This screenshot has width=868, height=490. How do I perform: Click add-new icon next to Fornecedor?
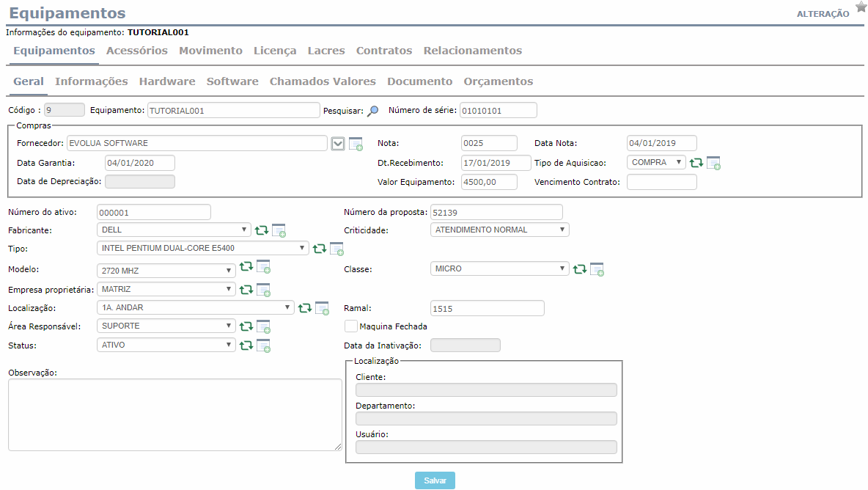tap(356, 144)
